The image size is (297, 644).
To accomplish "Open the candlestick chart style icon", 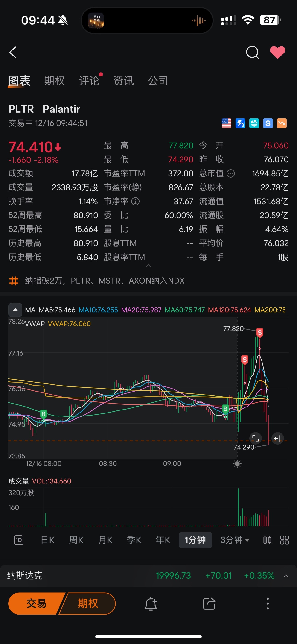I will [x=267, y=540].
